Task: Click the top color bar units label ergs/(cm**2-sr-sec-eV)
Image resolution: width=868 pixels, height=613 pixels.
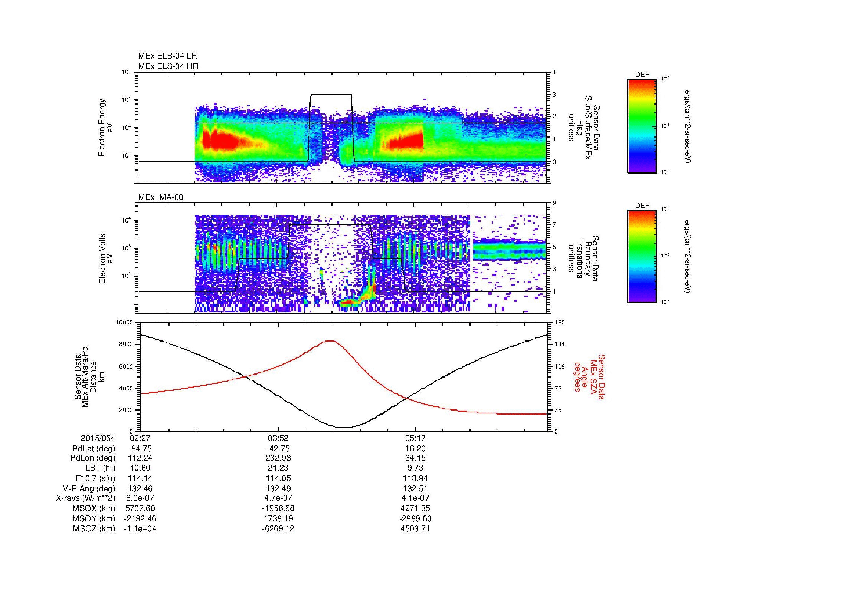Action: click(x=688, y=126)
